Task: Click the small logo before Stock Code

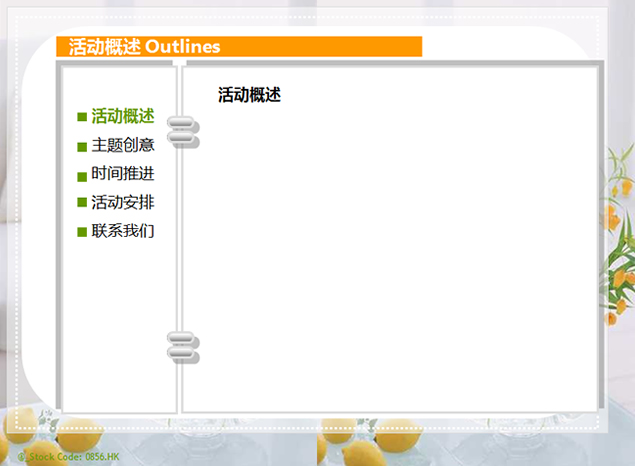Action: click(22, 457)
